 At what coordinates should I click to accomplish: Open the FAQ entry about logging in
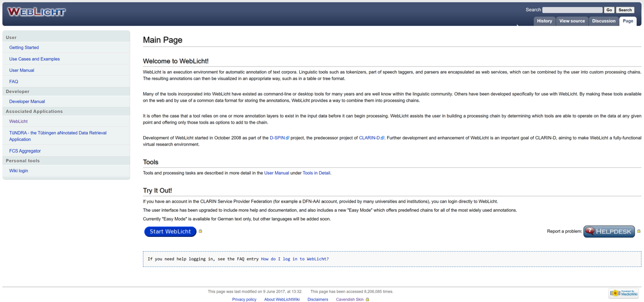pos(295,259)
